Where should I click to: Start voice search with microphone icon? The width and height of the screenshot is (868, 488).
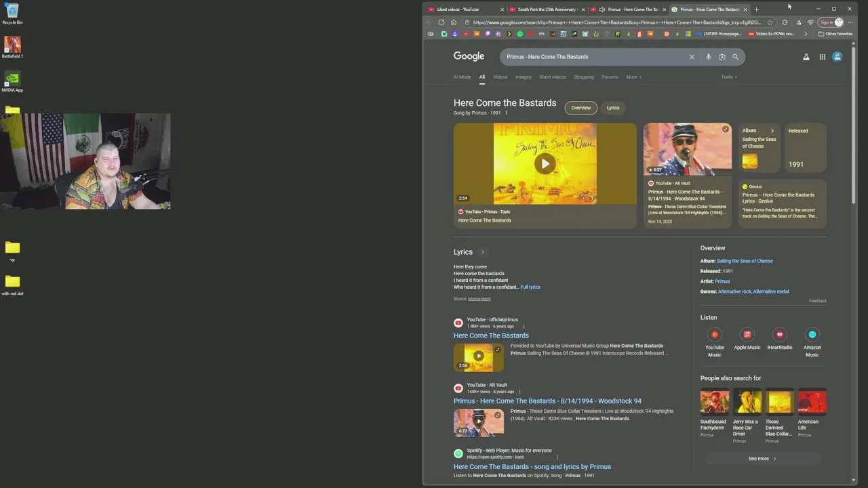tap(709, 57)
